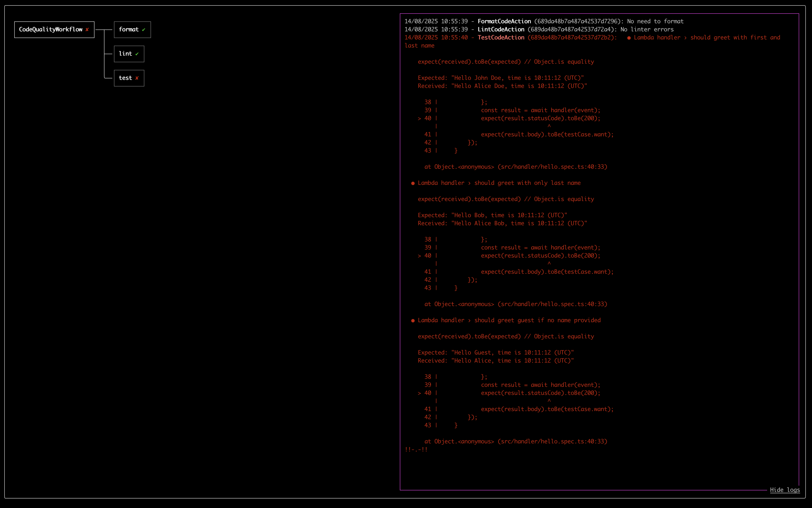
Task: Click Expected 'Hello Guest' line
Action: [496, 353]
